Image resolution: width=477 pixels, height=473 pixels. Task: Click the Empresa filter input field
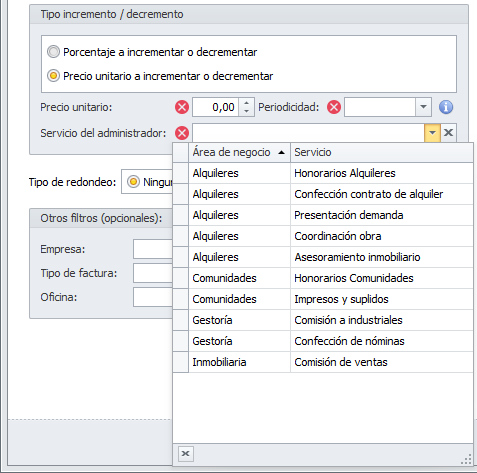(x=153, y=249)
